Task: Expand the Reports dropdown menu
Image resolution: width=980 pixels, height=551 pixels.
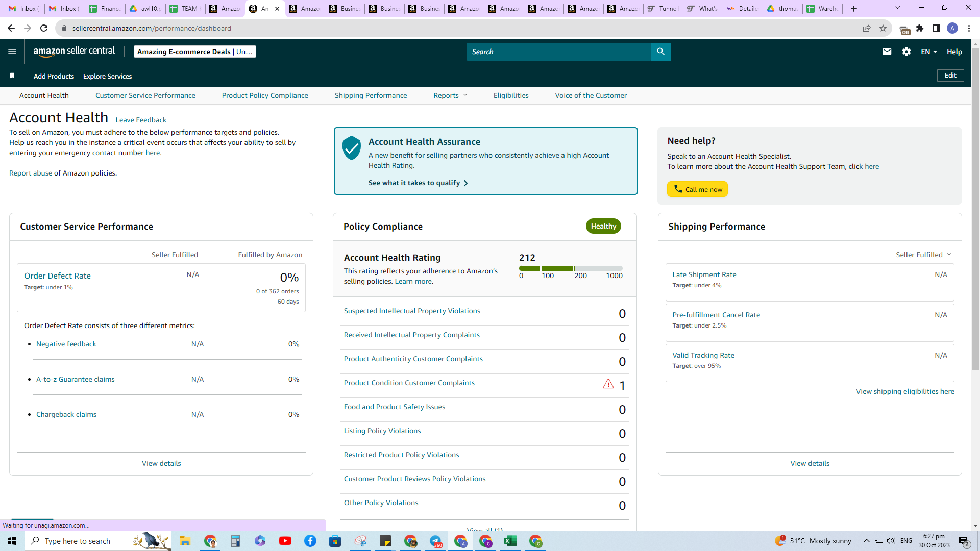Action: [450, 95]
